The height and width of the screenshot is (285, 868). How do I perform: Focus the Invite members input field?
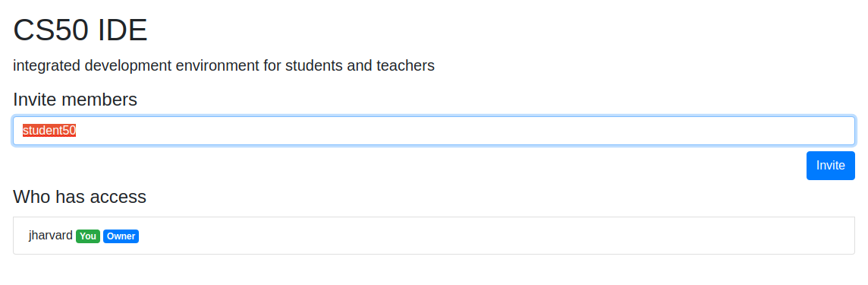pos(434,131)
